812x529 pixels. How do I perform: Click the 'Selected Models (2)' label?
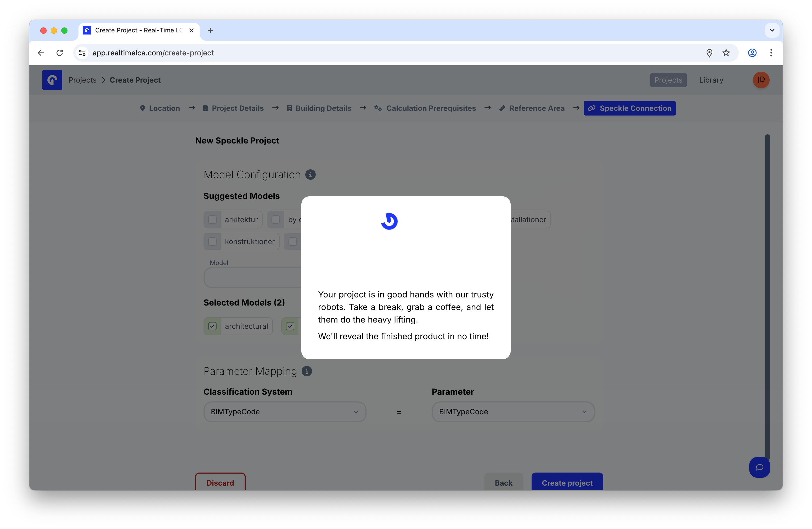[244, 302]
